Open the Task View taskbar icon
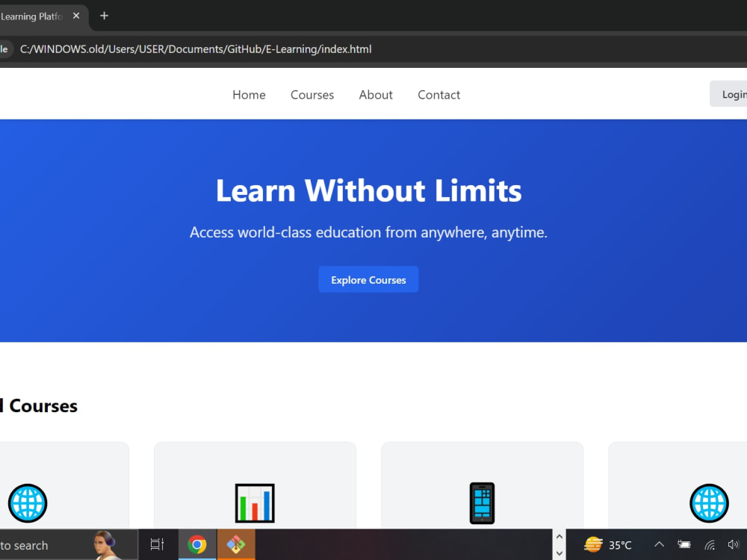The height and width of the screenshot is (560, 747). click(157, 544)
